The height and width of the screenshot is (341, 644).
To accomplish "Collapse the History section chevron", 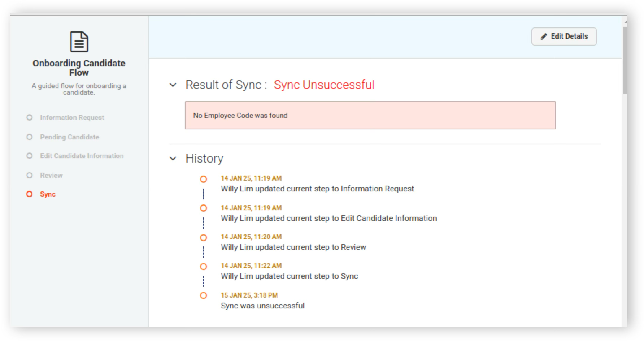I will click(x=173, y=159).
